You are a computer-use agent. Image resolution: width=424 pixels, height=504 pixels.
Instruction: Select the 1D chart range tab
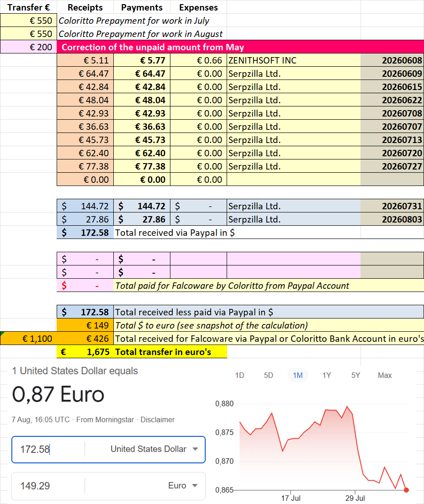(239, 375)
